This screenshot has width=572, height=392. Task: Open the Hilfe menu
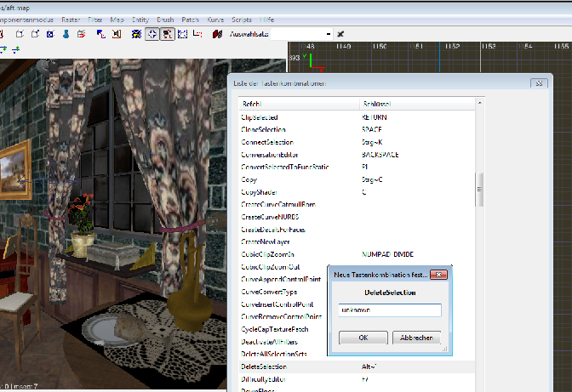267,20
